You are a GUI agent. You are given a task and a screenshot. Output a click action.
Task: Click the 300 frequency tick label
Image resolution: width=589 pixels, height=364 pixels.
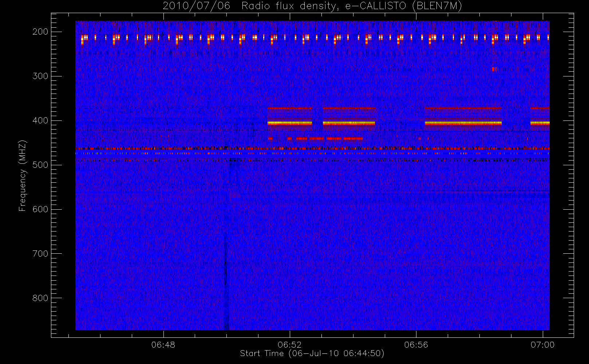(x=40, y=76)
